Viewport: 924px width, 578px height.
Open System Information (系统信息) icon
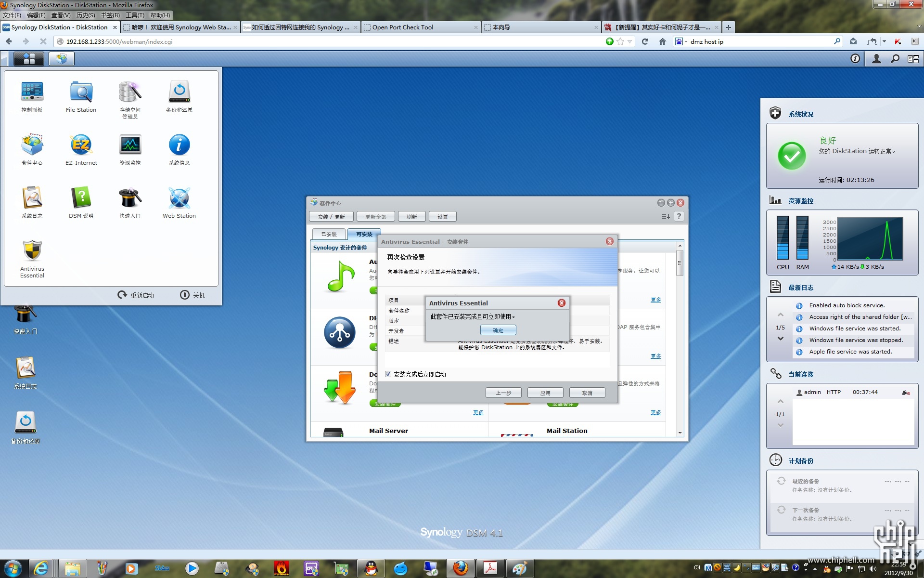[179, 149]
